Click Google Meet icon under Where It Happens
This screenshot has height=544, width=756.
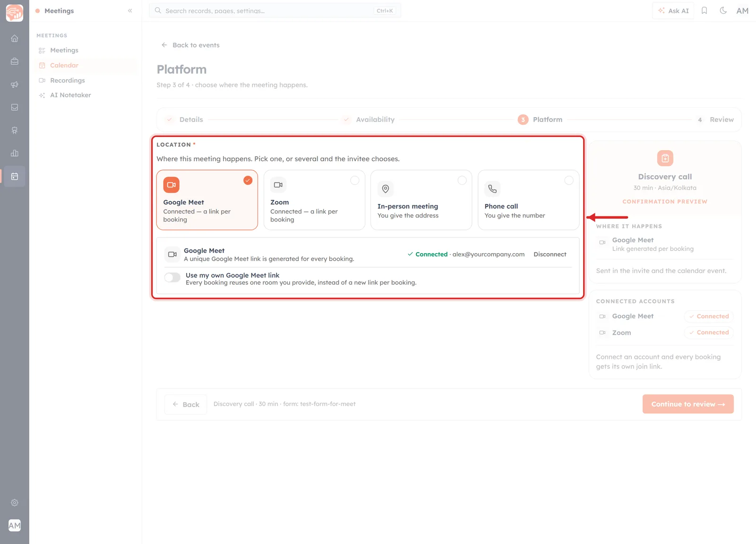[602, 242]
